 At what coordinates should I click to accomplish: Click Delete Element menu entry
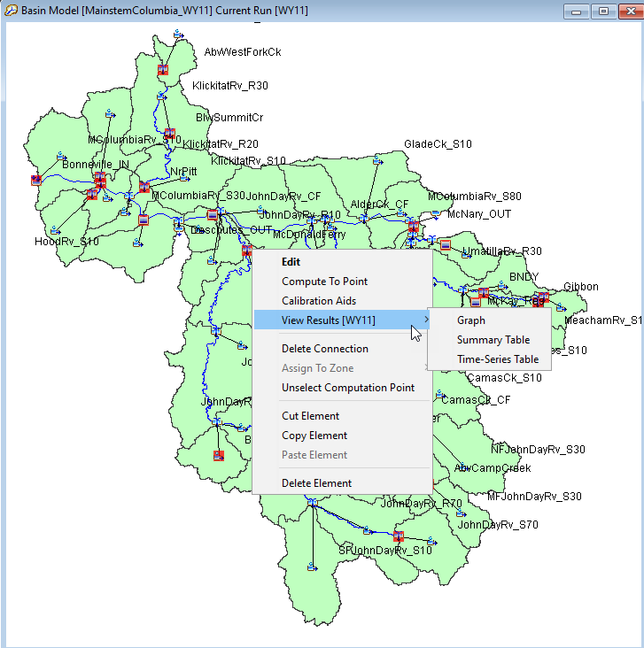coord(316,483)
